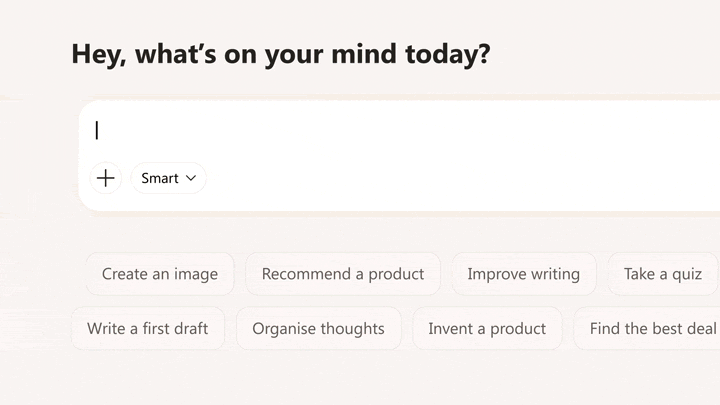Open the Smart mode dropdown
The height and width of the screenshot is (405, 720).
(x=168, y=178)
